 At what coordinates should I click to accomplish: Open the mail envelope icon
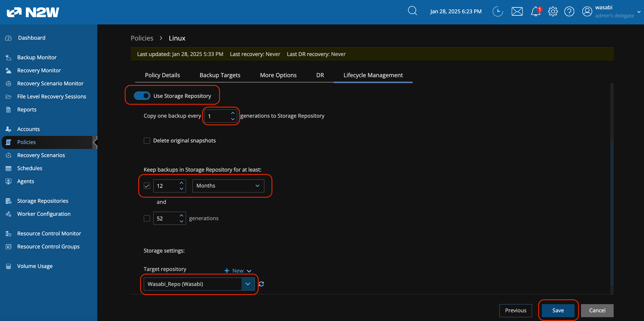tap(517, 12)
